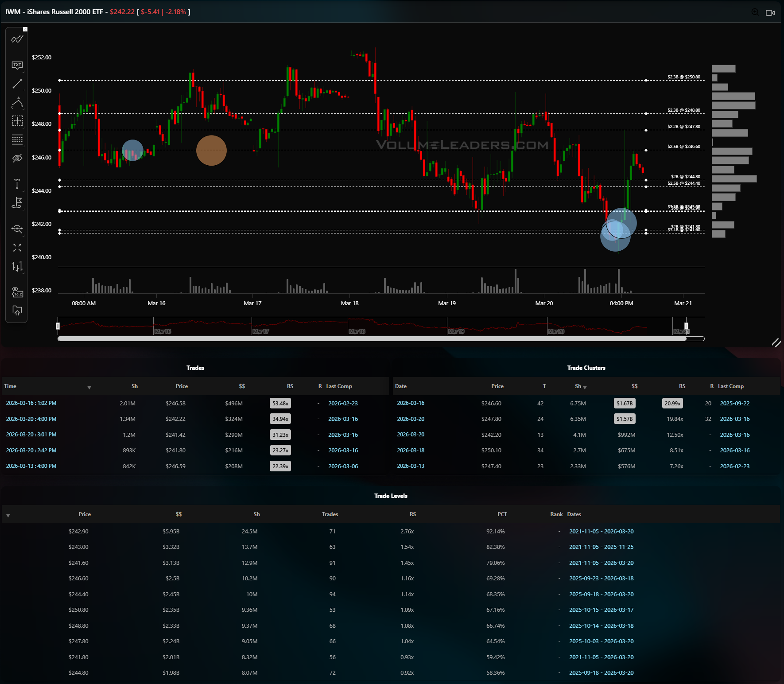Select the TXT text annotation tool
This screenshot has width=784, height=684.
[17, 65]
